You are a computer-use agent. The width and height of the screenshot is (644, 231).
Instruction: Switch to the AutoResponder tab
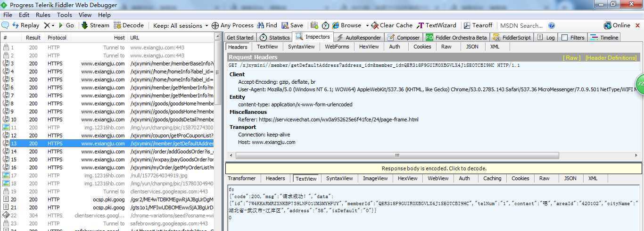point(359,38)
